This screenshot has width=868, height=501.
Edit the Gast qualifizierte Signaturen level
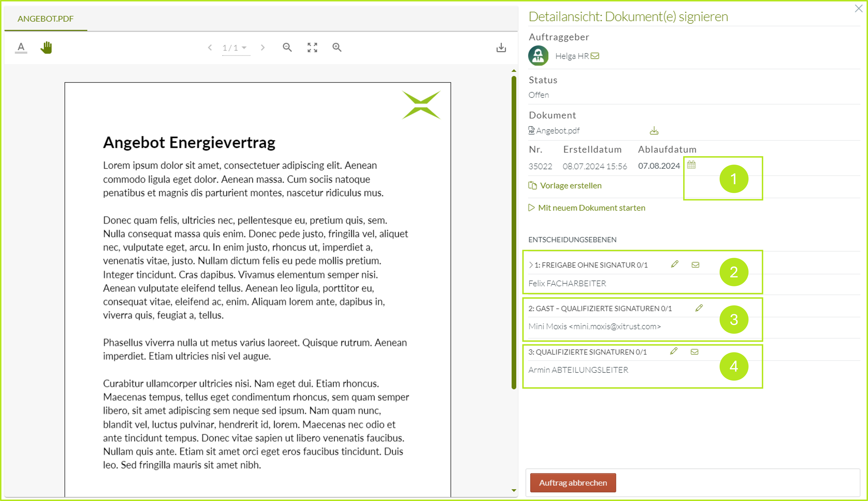click(x=699, y=308)
